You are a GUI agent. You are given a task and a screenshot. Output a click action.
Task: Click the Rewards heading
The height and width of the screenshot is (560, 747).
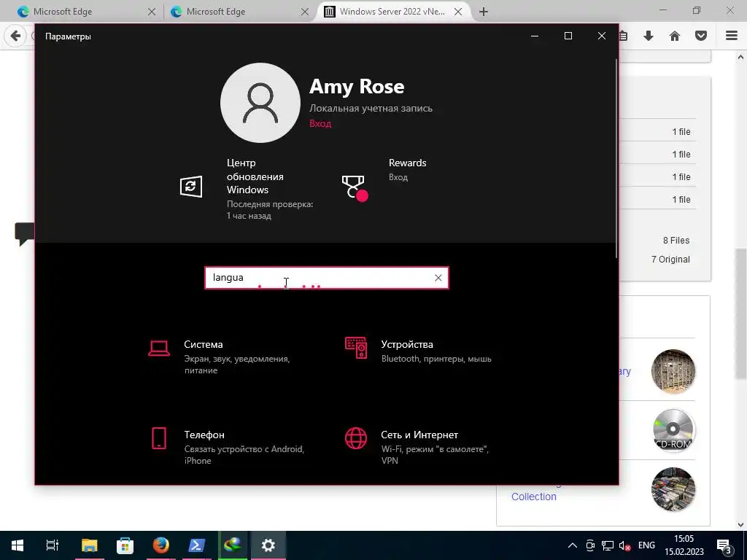coord(407,163)
